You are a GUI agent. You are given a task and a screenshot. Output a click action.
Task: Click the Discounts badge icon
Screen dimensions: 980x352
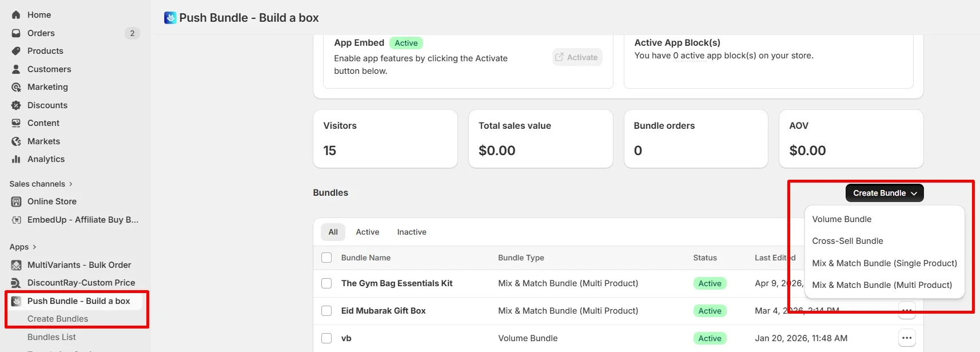coord(16,105)
